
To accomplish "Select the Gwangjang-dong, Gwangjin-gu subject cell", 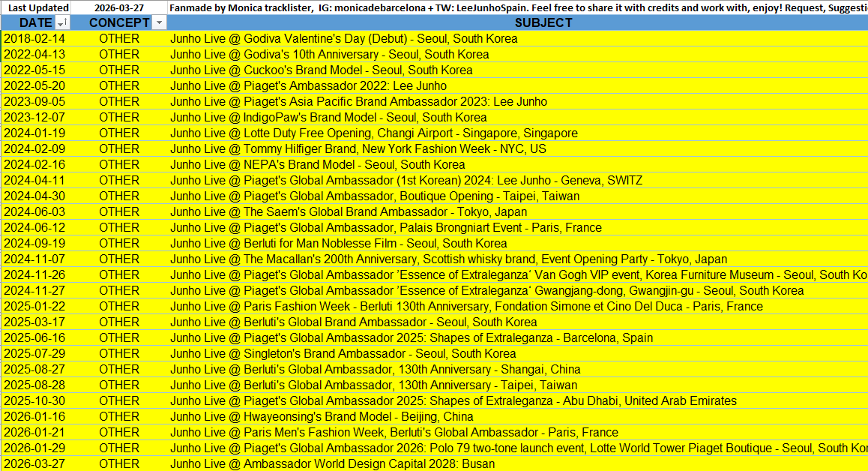I will tap(518, 291).
